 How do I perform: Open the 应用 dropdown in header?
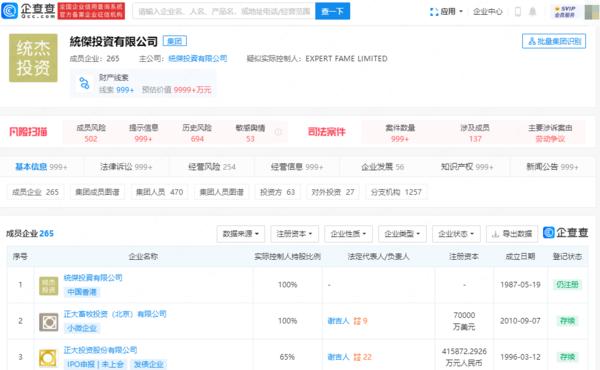(446, 11)
